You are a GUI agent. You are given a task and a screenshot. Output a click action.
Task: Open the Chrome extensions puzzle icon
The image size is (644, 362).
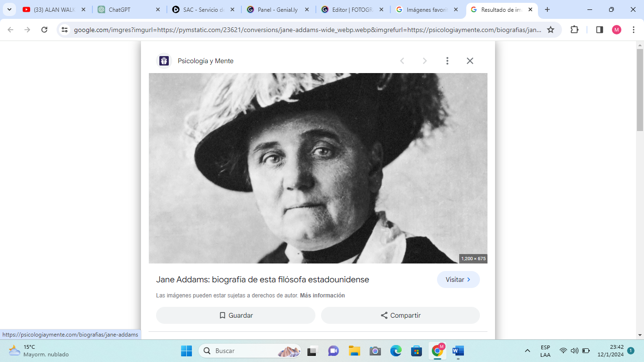pyautogui.click(x=574, y=30)
